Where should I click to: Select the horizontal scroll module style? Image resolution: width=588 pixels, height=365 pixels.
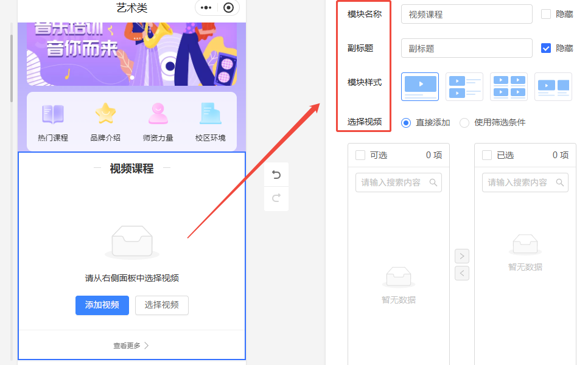[x=553, y=86]
